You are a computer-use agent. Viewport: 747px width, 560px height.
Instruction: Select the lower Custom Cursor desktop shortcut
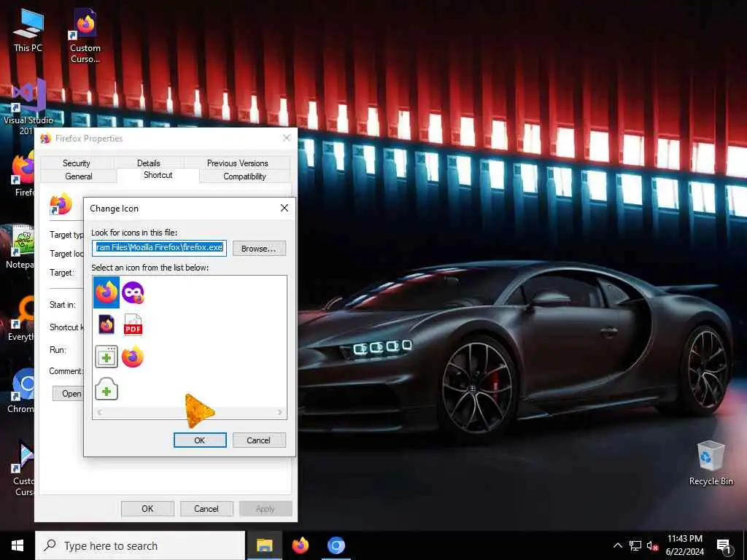(23, 469)
